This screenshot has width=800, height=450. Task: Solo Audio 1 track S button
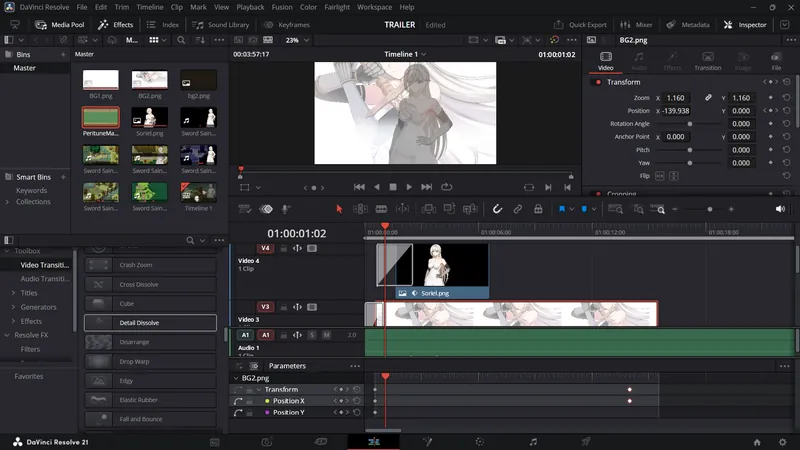(312, 335)
